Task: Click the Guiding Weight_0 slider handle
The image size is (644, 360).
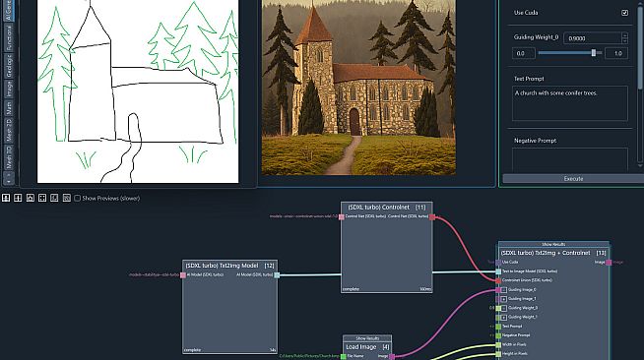Action: [x=594, y=53]
